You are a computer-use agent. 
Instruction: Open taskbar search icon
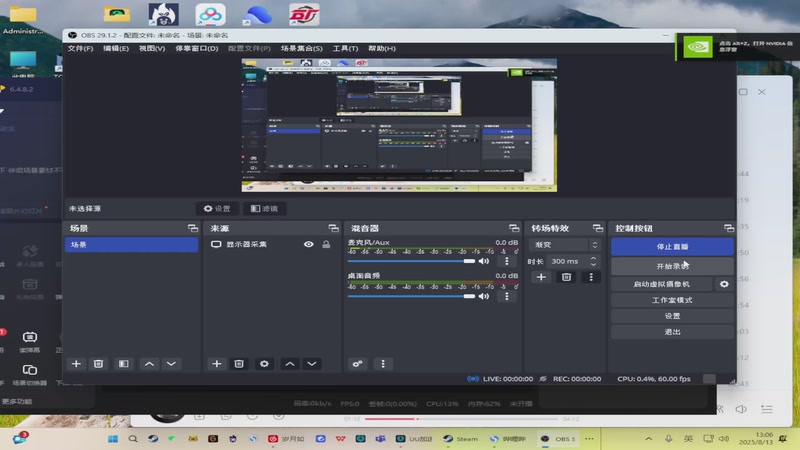tap(133, 439)
